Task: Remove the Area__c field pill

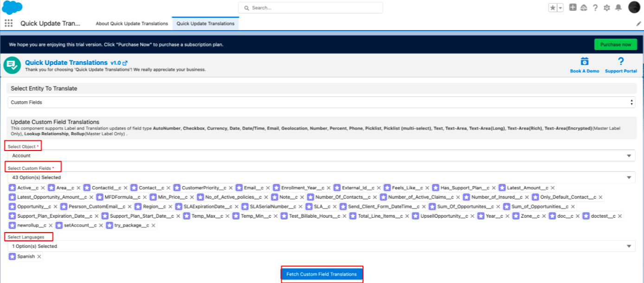Action: point(78,188)
